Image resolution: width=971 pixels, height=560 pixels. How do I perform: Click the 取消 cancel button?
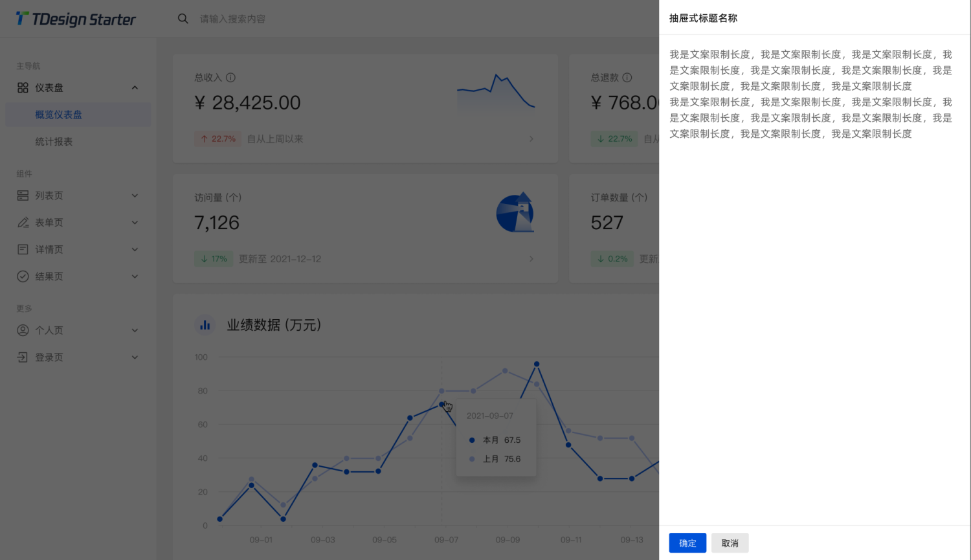[730, 543]
